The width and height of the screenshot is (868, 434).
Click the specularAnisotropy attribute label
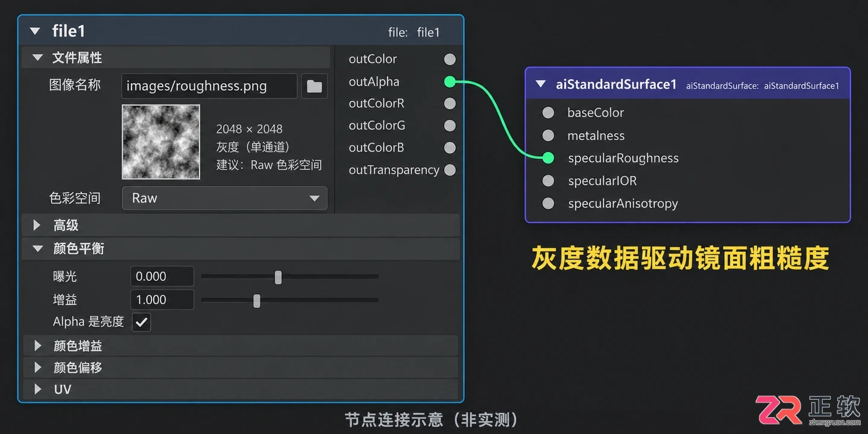coord(623,204)
